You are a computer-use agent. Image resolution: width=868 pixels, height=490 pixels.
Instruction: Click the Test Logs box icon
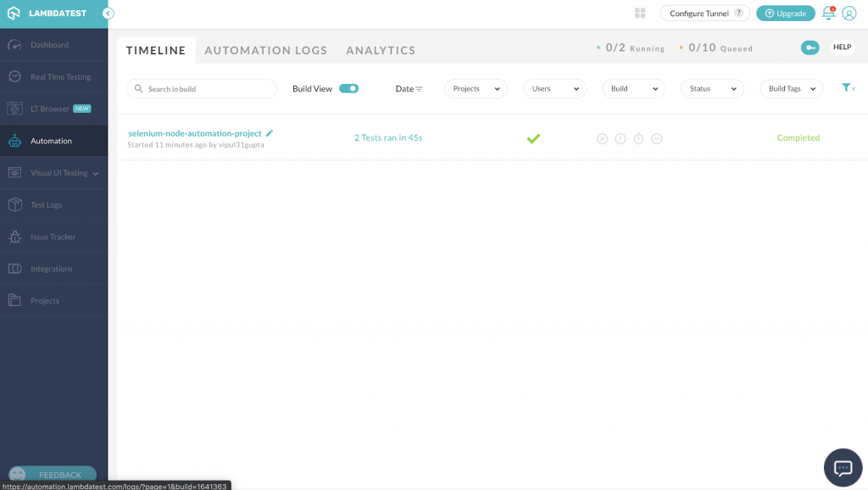(x=15, y=205)
